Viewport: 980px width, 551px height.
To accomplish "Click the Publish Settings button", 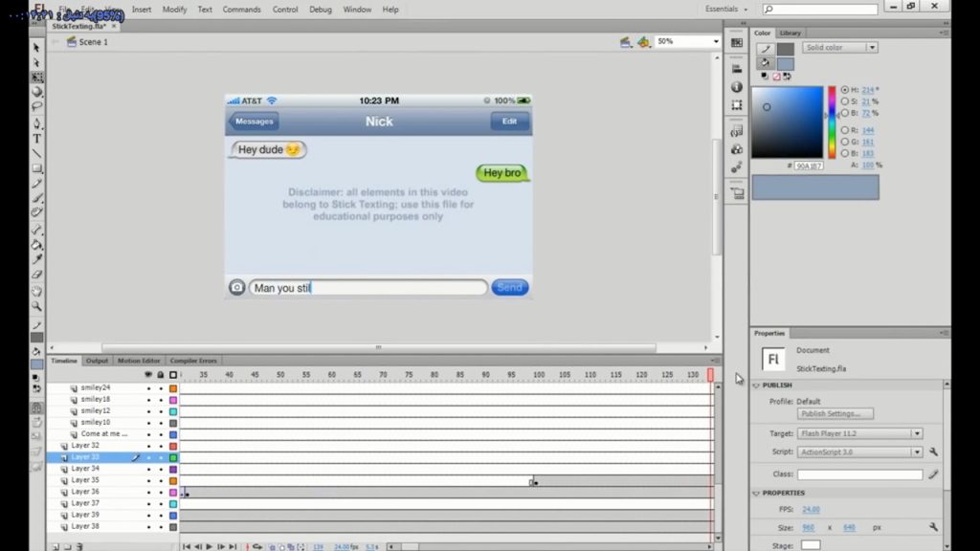I will [835, 413].
